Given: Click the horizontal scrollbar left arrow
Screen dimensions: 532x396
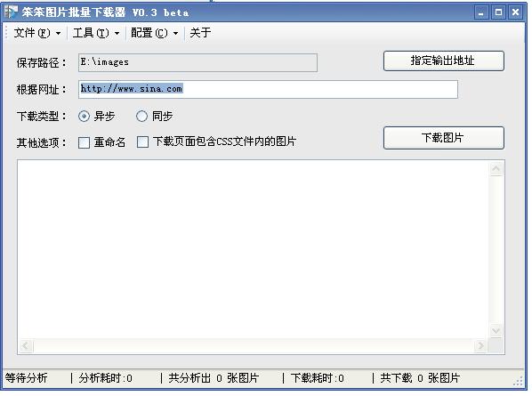Looking at the screenshot, I should [x=26, y=346].
